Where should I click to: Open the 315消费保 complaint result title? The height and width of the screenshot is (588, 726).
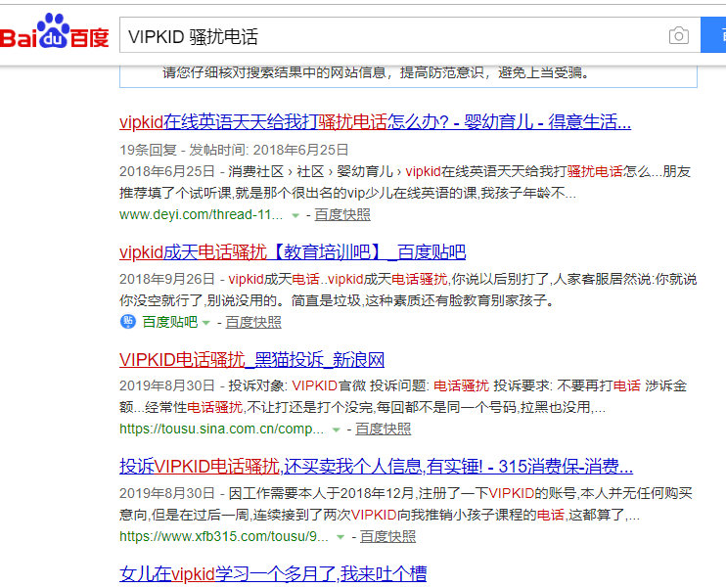[x=376, y=467]
